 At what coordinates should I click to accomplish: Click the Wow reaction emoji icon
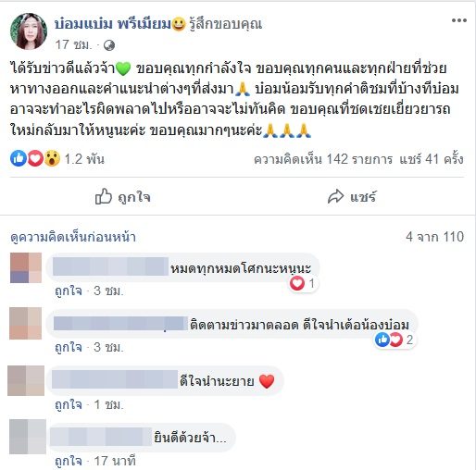point(52,158)
